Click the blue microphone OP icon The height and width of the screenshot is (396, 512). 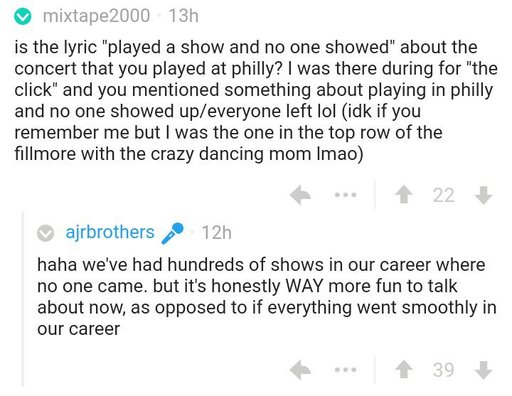(x=172, y=233)
